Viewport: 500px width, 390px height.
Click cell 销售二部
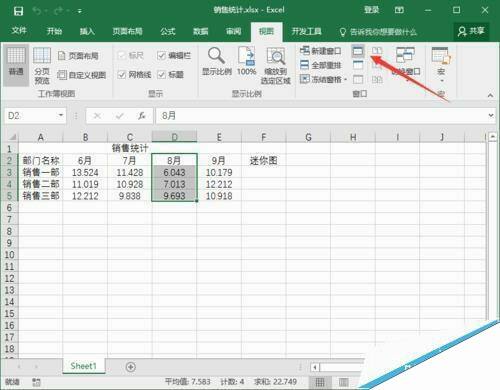tap(41, 184)
